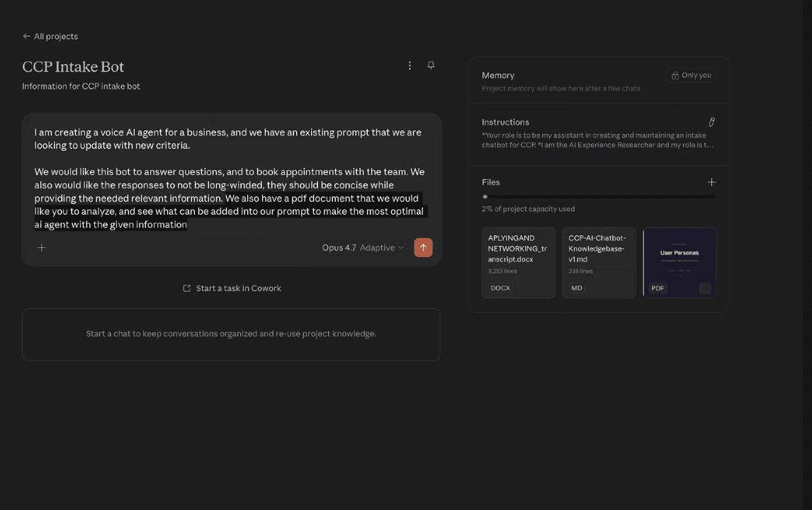
Task: Click the 'Start a chat to keep conversations organized' text
Action: coord(231,334)
